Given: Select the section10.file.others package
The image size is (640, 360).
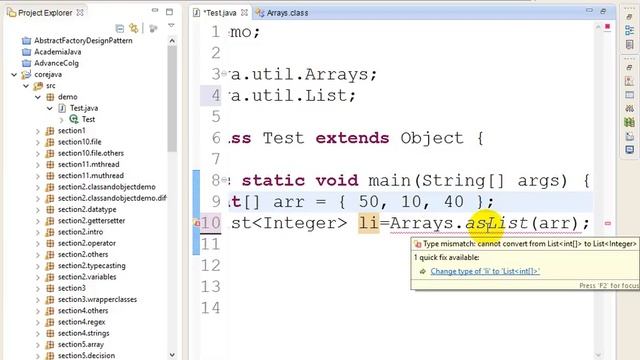Looking at the screenshot, I should (x=91, y=153).
